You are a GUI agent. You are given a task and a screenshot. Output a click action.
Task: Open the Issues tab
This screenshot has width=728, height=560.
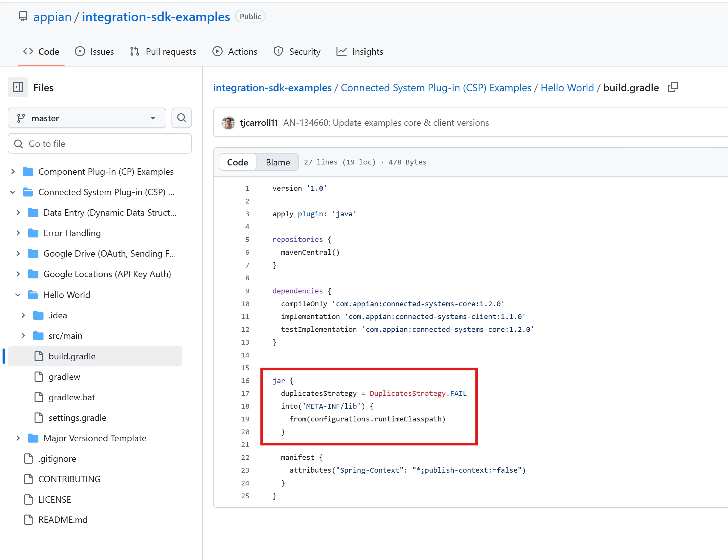pos(95,52)
